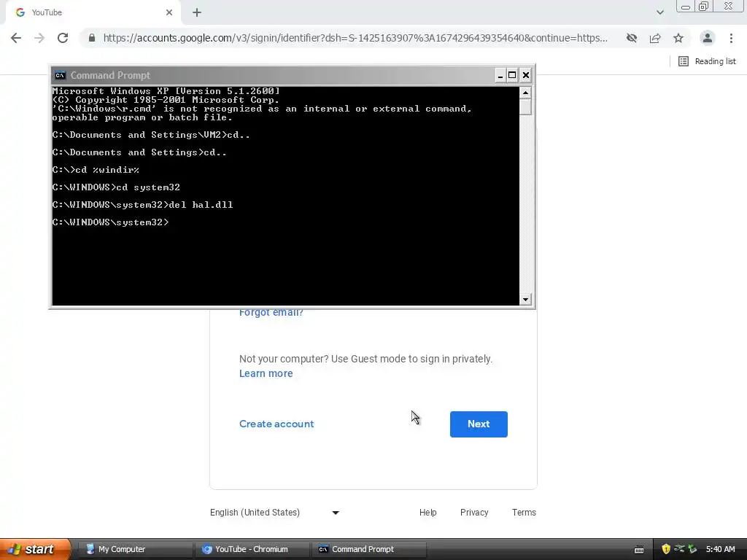Click Command Prompt scrollbar up arrow
This screenshot has height=560, width=747.
[525, 93]
